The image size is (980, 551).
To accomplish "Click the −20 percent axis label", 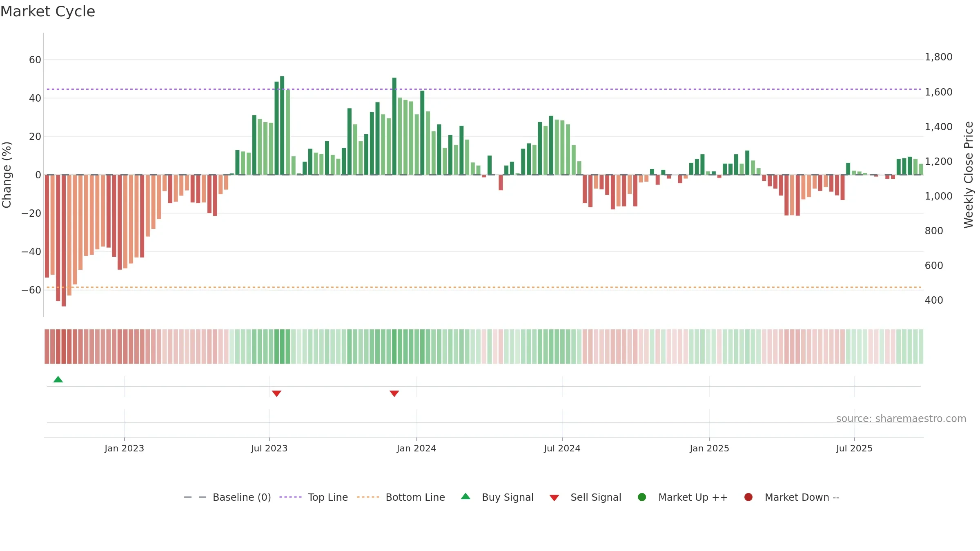I will (31, 213).
